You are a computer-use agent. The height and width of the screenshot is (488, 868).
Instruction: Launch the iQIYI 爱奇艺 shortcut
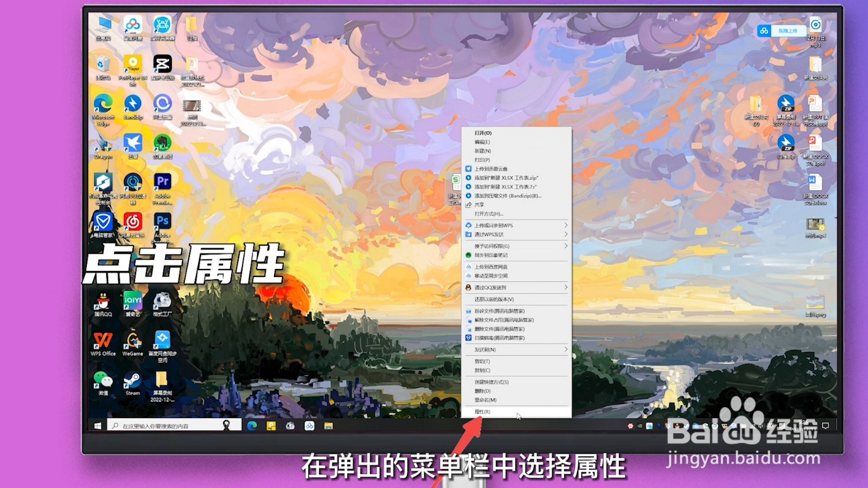click(x=133, y=304)
